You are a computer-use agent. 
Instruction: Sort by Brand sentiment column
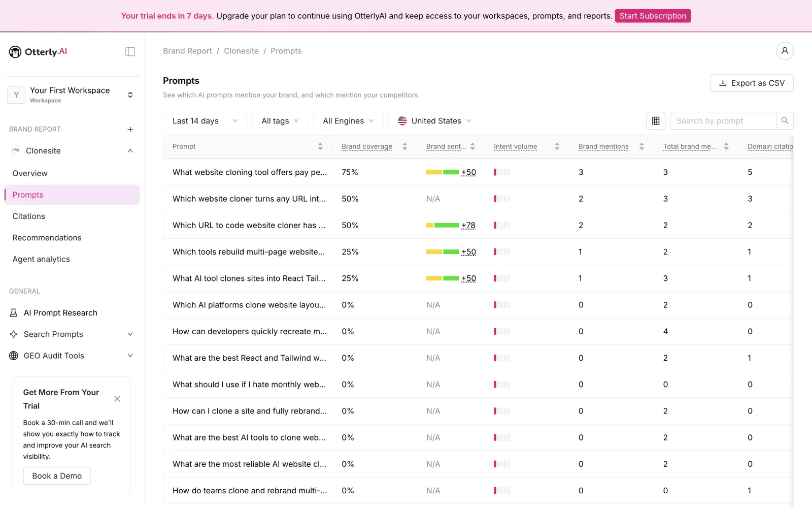[x=472, y=146]
